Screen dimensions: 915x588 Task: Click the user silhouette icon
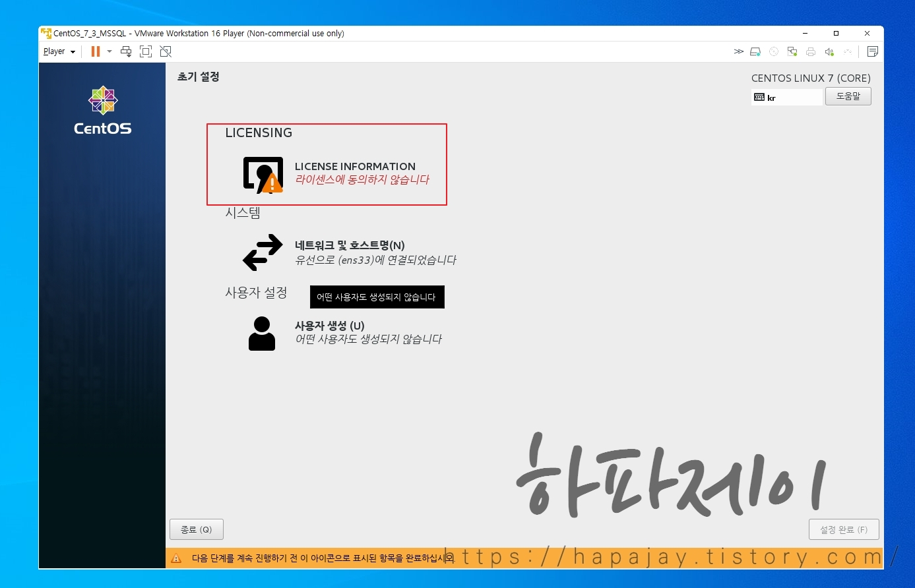(262, 333)
